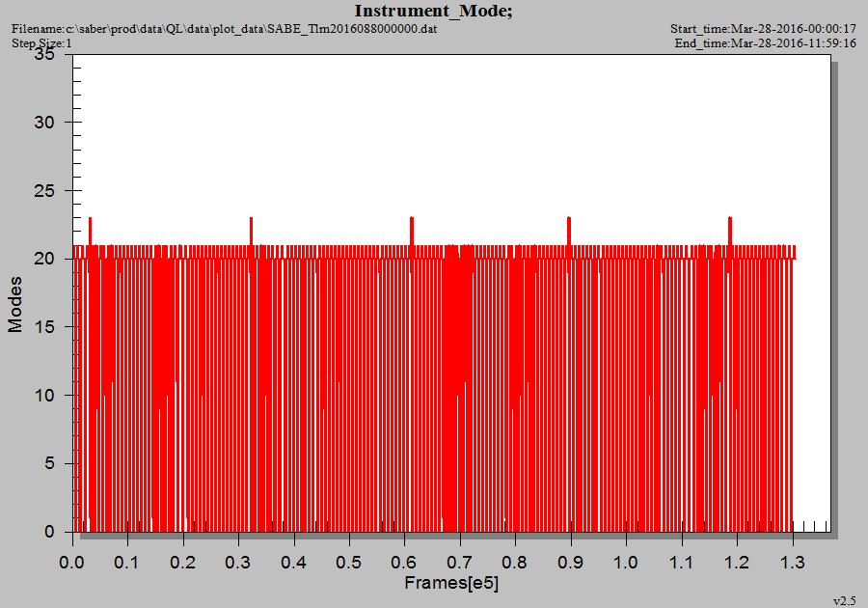Screen dimensions: 868x608
Task: Click x-axis tick value 0.8
Action: [x=515, y=563]
